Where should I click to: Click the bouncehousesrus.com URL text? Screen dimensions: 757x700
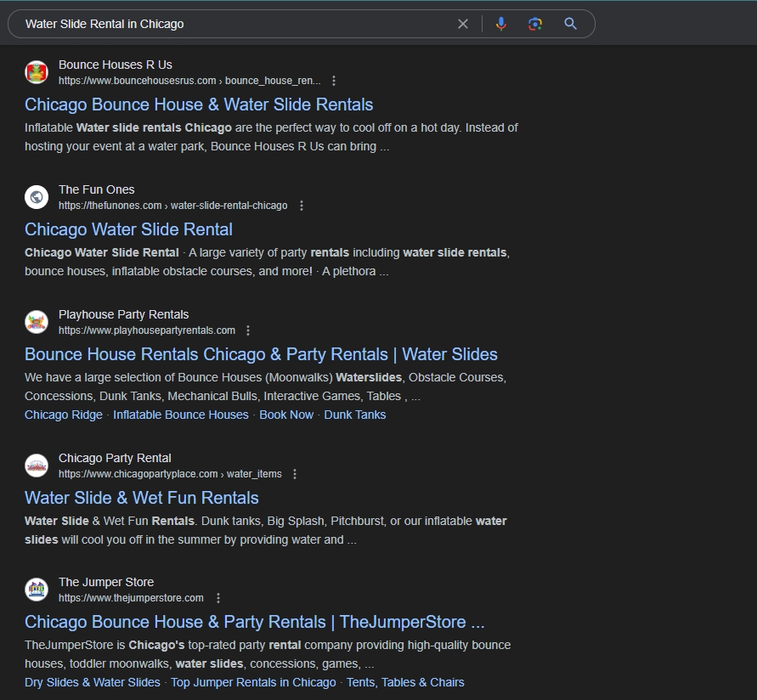[x=189, y=81]
